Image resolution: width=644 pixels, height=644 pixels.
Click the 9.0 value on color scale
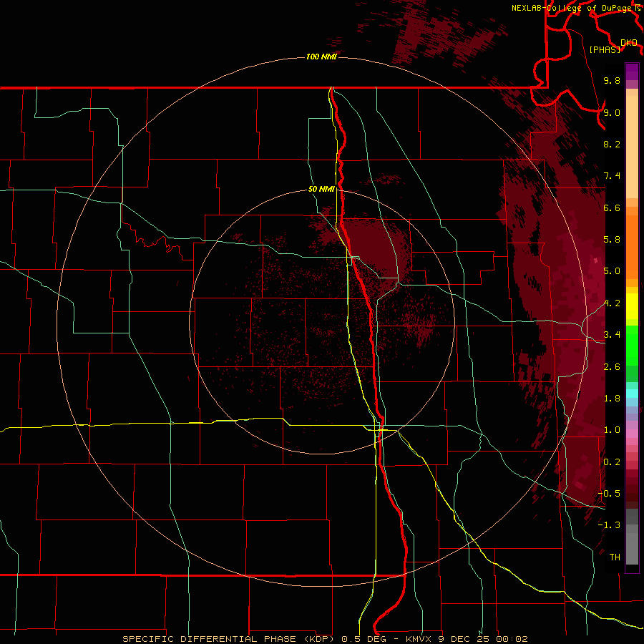click(x=612, y=112)
